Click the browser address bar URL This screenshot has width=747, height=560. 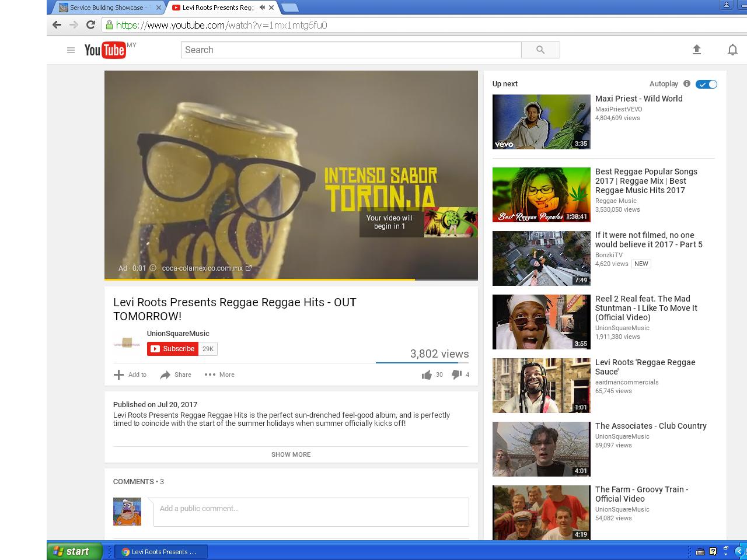pyautogui.click(x=221, y=25)
